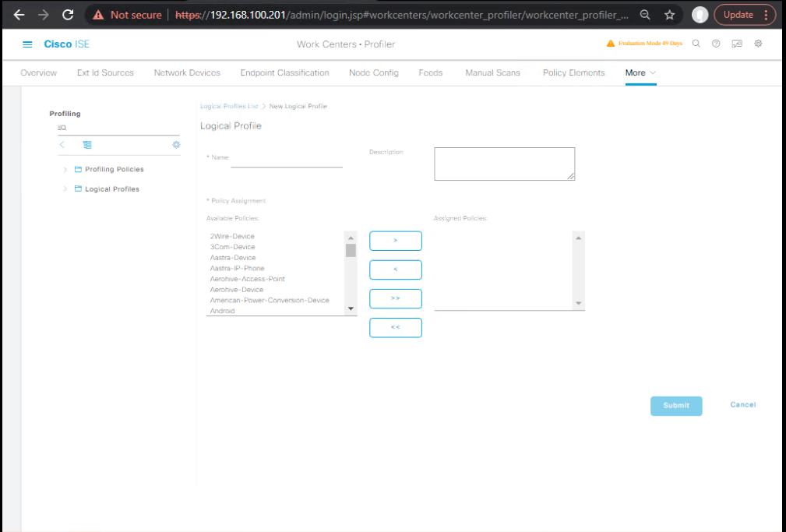This screenshot has height=532, width=786.
Task: Click the Not secure warning icon
Action: click(x=98, y=15)
